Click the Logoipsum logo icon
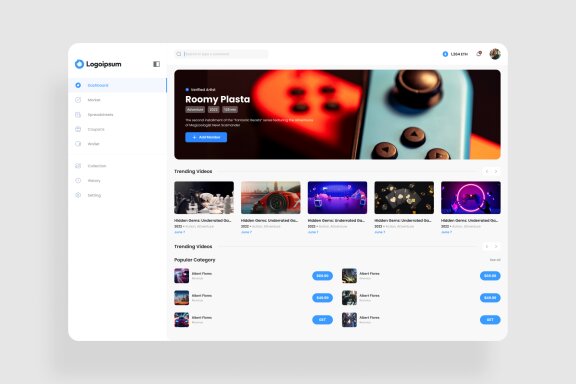 79,64
